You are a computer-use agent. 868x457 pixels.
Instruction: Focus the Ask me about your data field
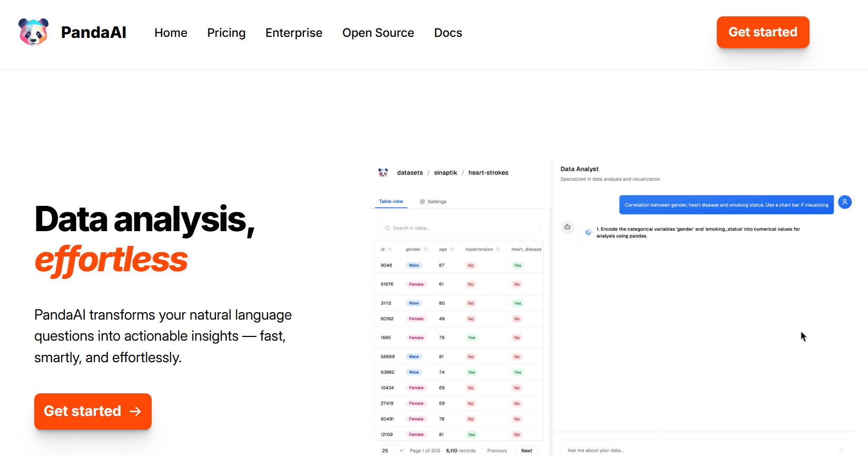[706, 450]
